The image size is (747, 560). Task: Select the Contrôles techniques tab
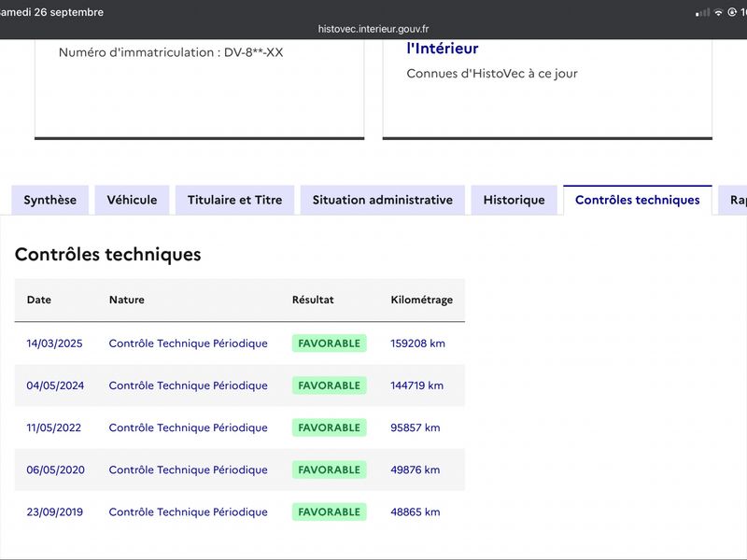(638, 200)
